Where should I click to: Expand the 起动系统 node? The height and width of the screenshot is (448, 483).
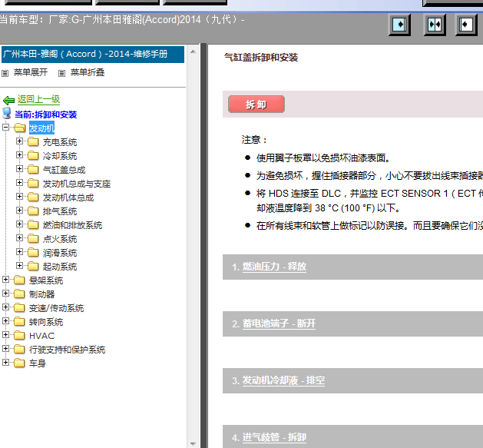click(19, 265)
